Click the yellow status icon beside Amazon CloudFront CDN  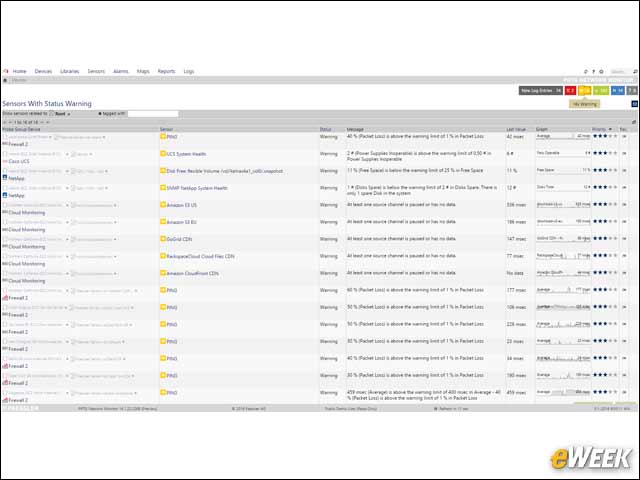point(163,273)
